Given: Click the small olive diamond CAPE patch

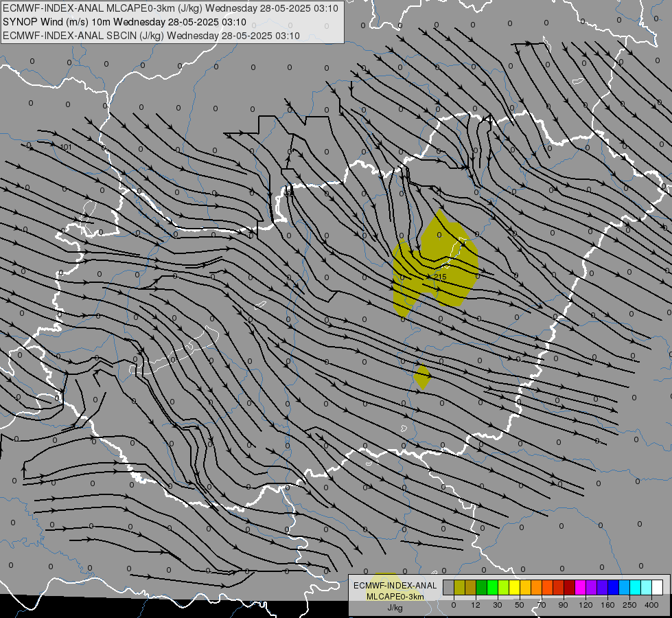Looking at the screenshot, I should click(x=423, y=376).
